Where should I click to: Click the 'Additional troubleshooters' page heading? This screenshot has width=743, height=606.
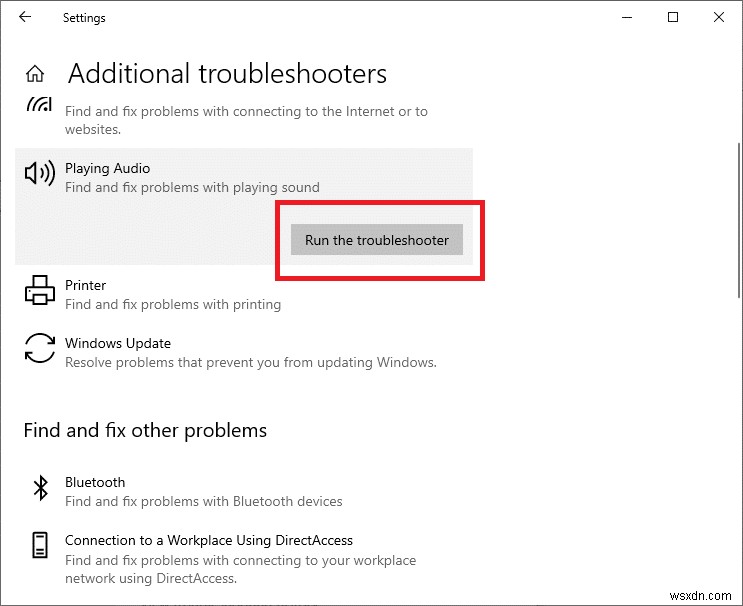click(227, 74)
